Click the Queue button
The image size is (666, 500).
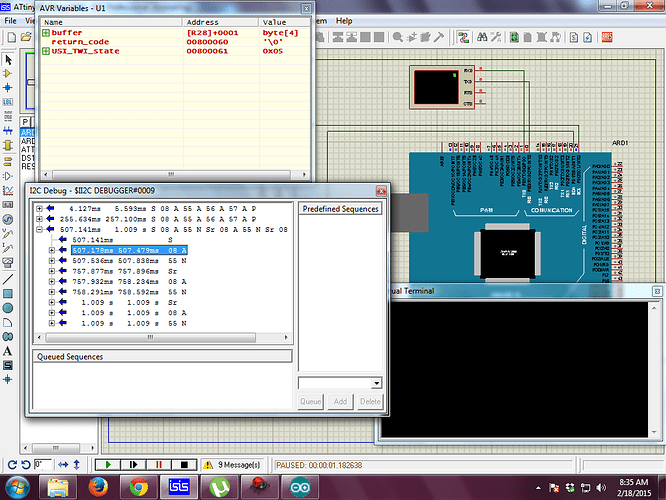click(311, 401)
